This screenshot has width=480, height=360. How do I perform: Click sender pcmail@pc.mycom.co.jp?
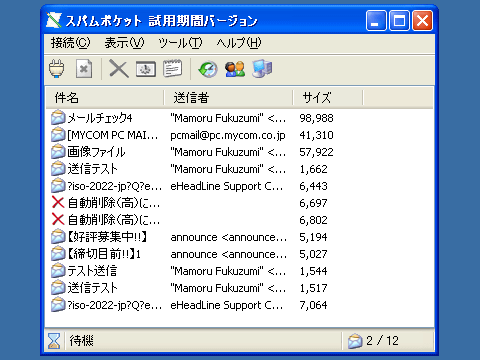pos(228,135)
